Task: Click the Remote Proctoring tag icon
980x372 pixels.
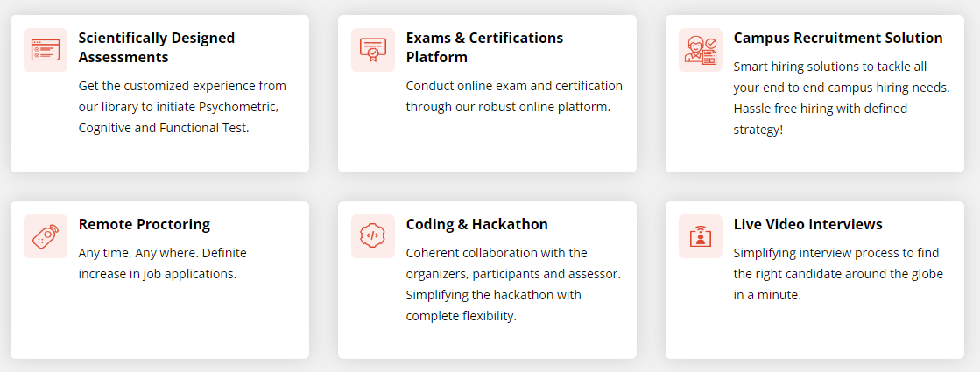Action: click(x=46, y=236)
